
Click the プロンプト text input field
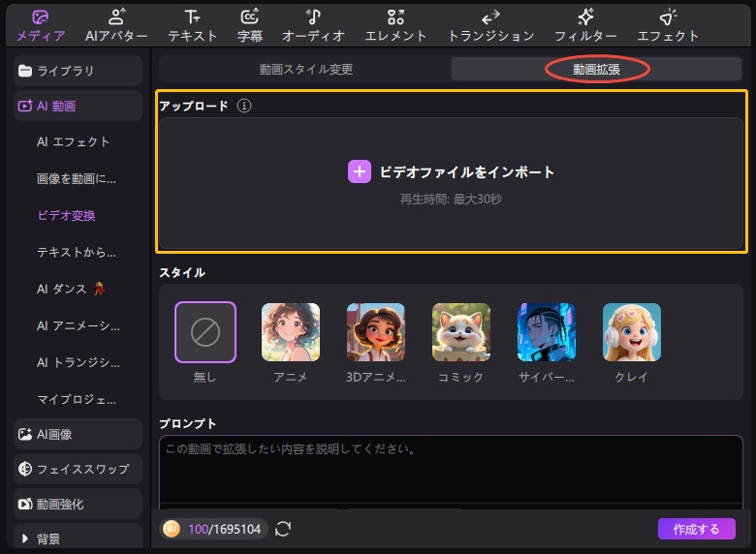coord(451,470)
